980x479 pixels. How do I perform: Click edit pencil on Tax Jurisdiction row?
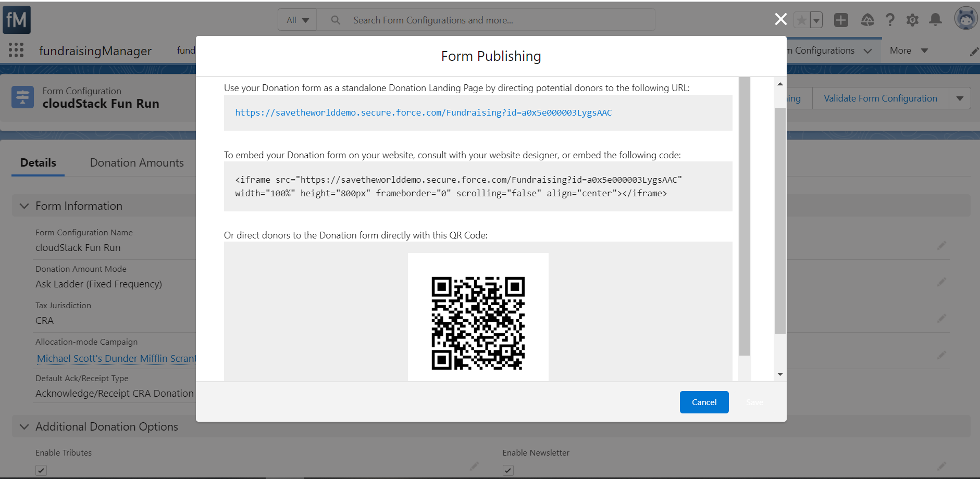(x=941, y=319)
